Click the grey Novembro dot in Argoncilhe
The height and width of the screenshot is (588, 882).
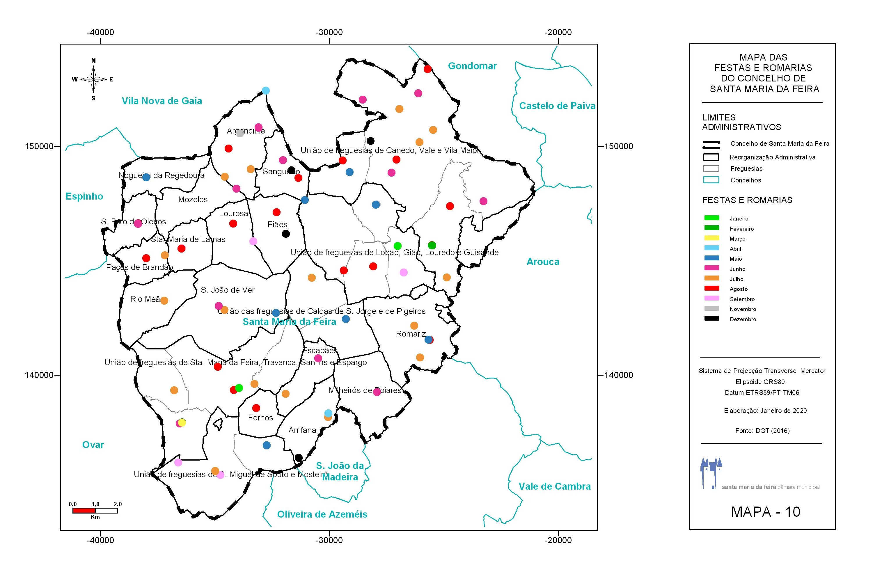240,133
